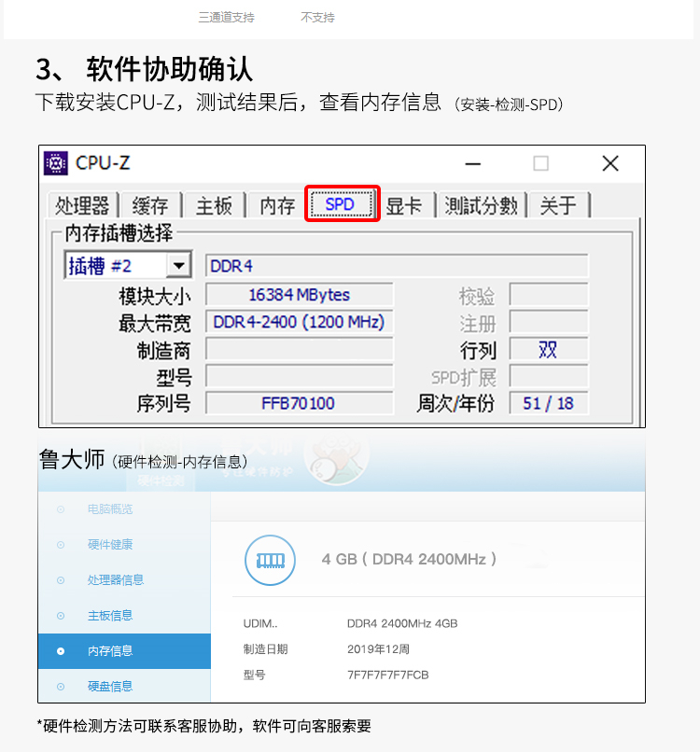Click the UDIM.. label
This screenshot has width=700, height=752.
(x=260, y=623)
